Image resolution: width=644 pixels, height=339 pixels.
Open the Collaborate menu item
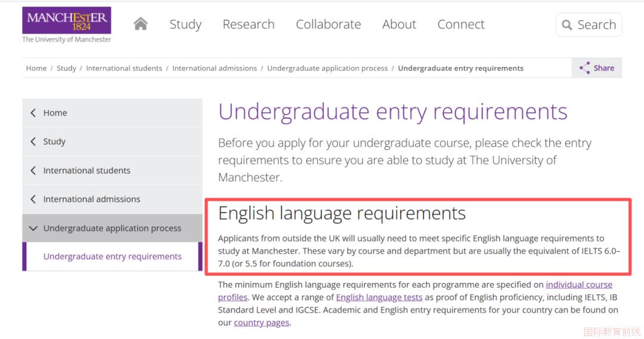[x=328, y=24]
